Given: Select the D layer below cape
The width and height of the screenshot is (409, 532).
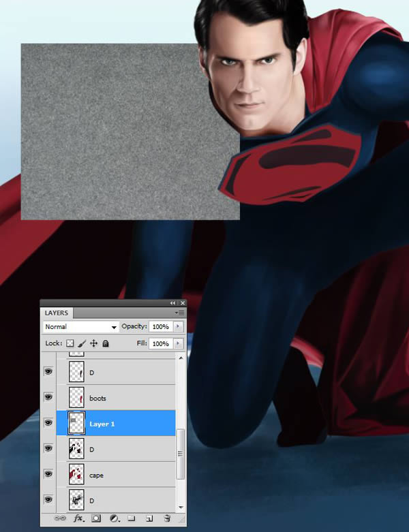Looking at the screenshot, I should [x=116, y=500].
